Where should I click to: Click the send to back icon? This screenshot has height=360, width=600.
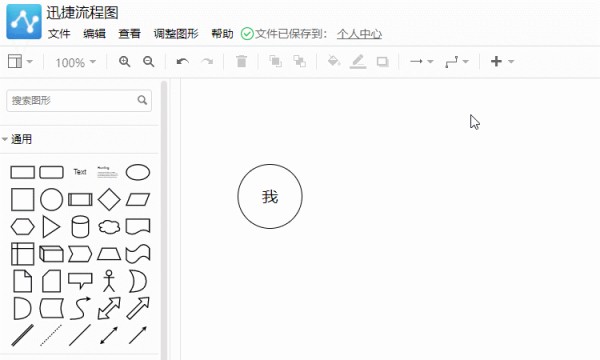click(x=299, y=61)
